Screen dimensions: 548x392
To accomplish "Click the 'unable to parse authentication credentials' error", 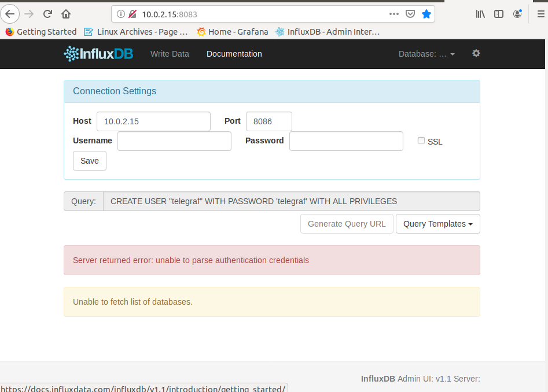I will point(272,260).
